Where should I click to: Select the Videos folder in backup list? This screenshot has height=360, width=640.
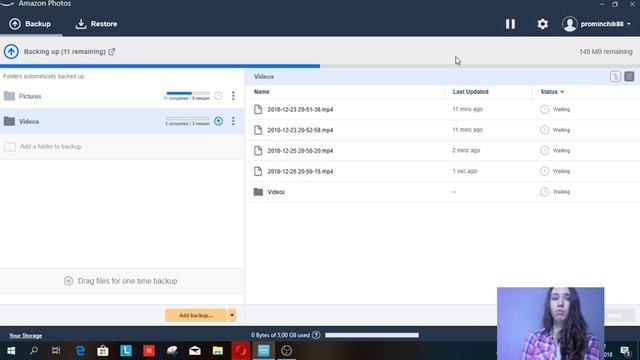(x=122, y=121)
